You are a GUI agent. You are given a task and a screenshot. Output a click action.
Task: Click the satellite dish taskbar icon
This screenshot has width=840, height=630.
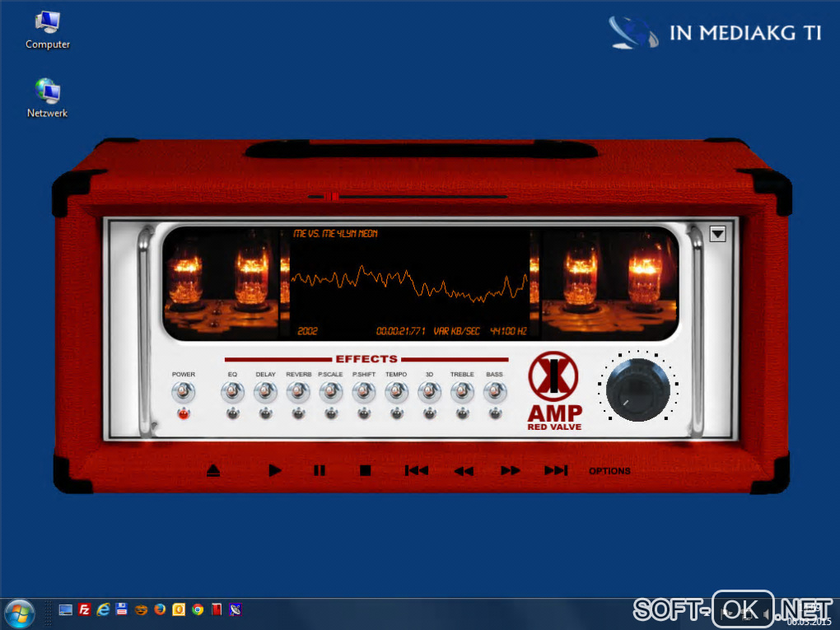pos(236,609)
